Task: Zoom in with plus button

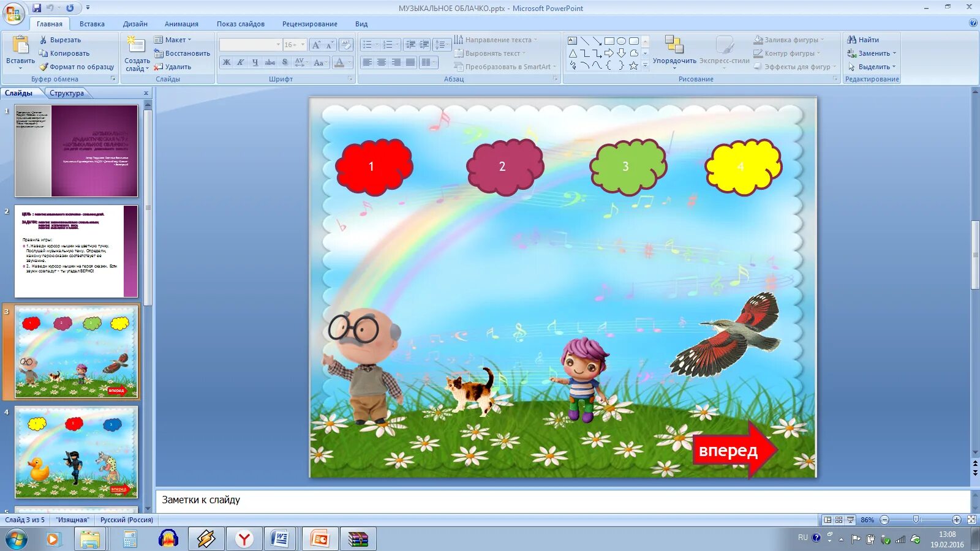Action: 957,520
